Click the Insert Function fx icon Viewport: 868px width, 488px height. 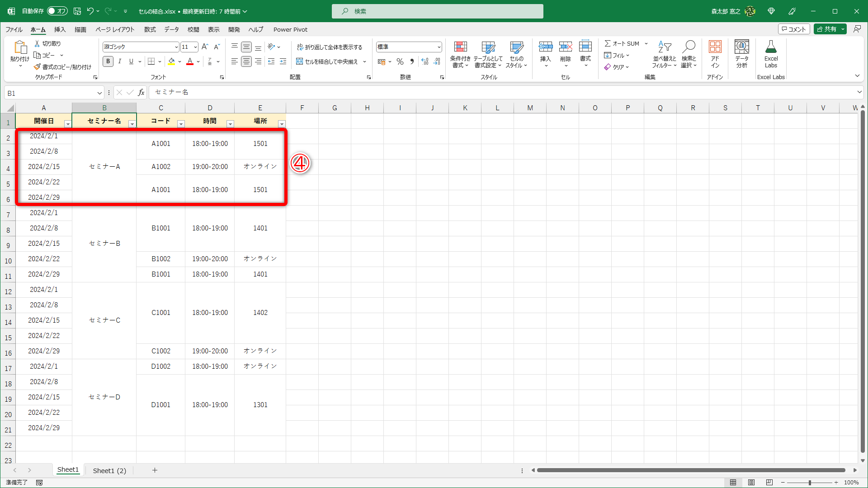tap(141, 93)
